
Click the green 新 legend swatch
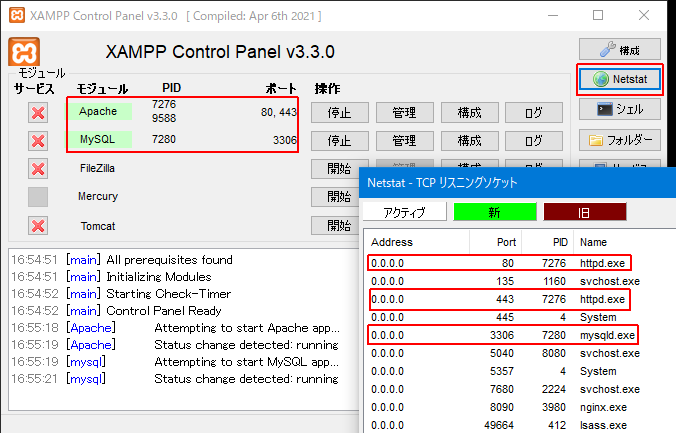[x=494, y=212]
